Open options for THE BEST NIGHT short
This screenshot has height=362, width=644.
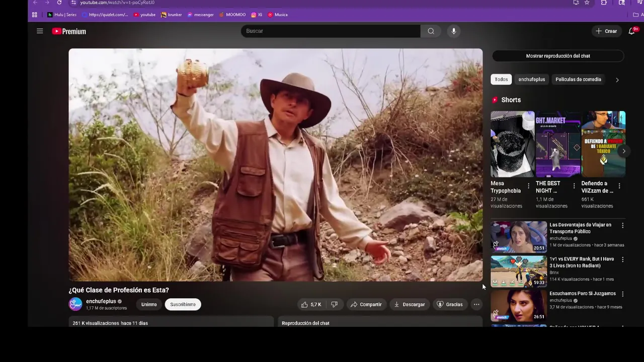pos(574,186)
